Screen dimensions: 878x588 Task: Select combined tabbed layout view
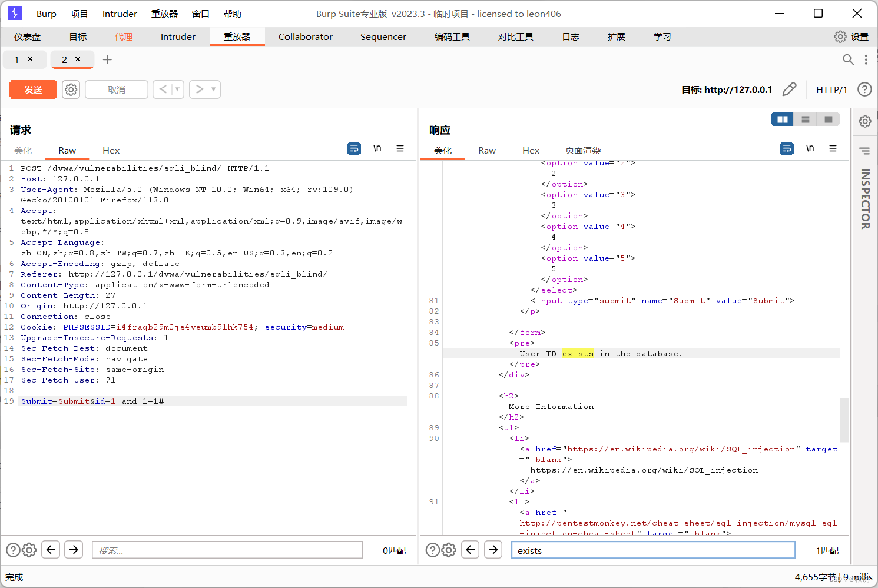(829, 119)
